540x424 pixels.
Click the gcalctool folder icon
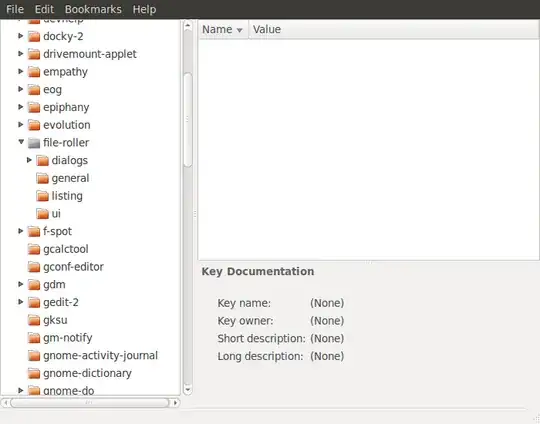point(34,249)
